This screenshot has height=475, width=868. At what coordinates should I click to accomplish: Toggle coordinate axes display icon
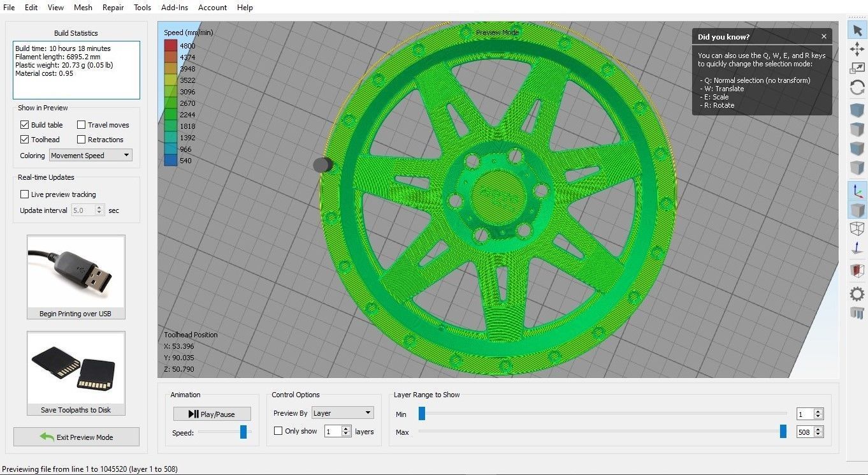point(857,190)
